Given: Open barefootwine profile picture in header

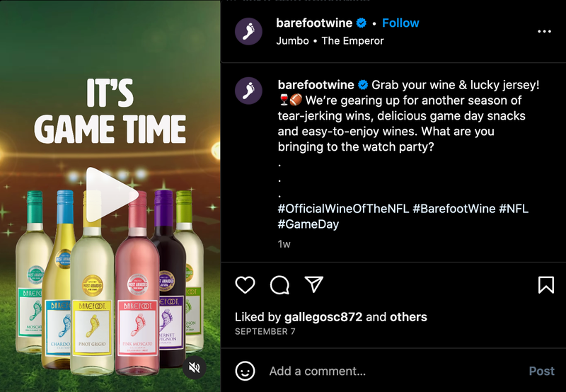Looking at the screenshot, I should pos(248,31).
